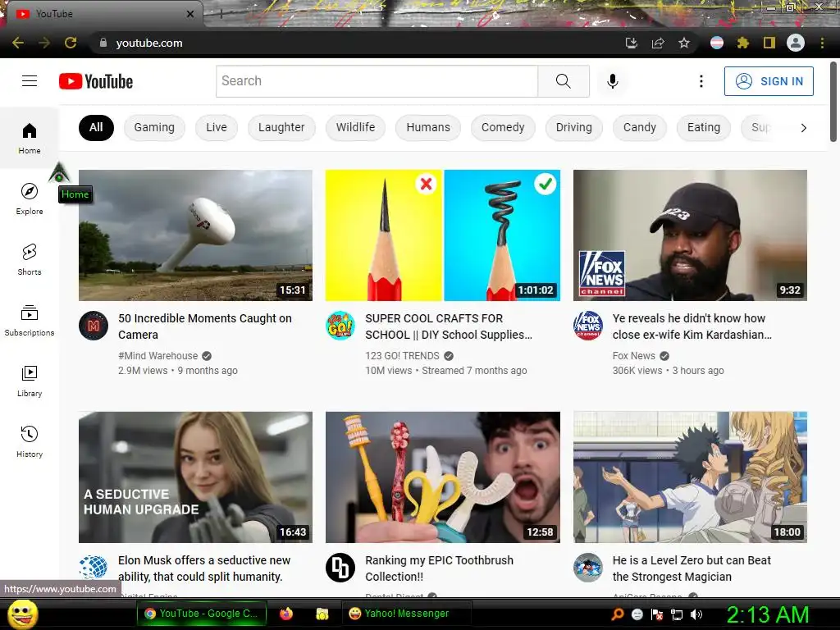Screen dimensions: 840x630
Task: Open Chrome three-dot menu
Action: (822, 43)
